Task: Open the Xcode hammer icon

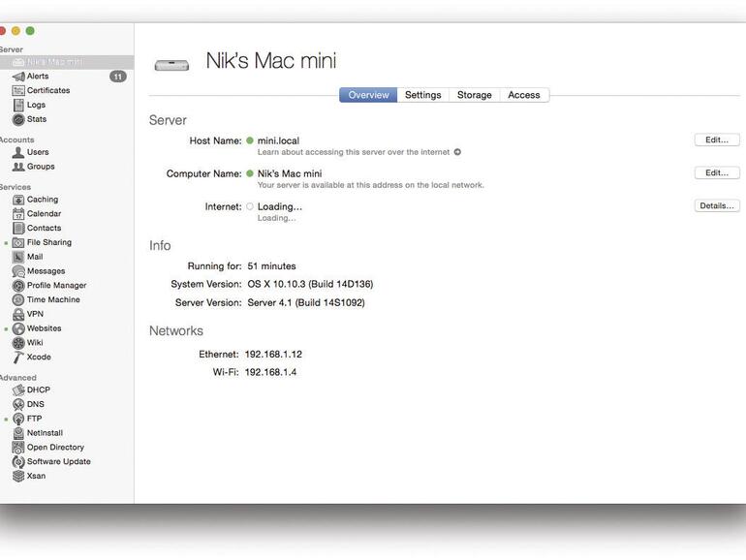Action: tap(18, 357)
